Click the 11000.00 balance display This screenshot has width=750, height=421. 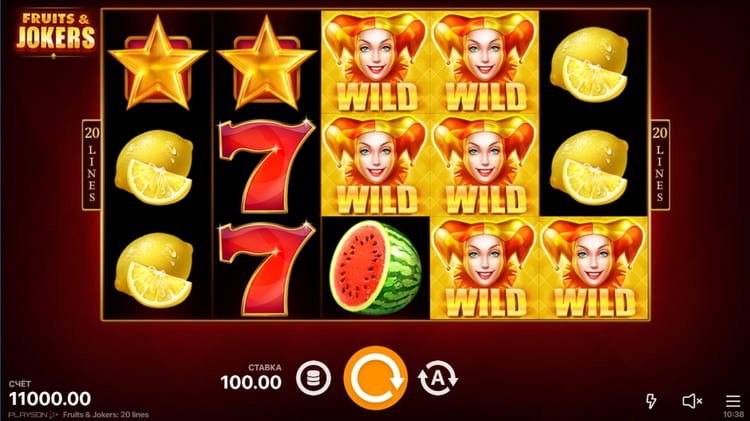(x=50, y=399)
